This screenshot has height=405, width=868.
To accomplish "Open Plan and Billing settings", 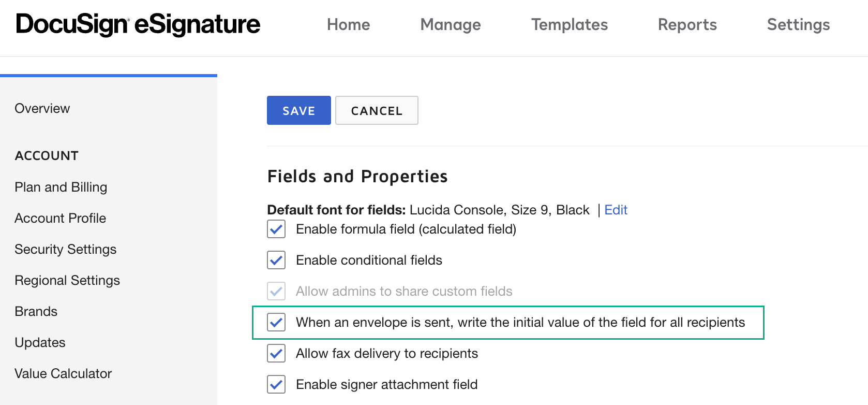I will tap(61, 187).
